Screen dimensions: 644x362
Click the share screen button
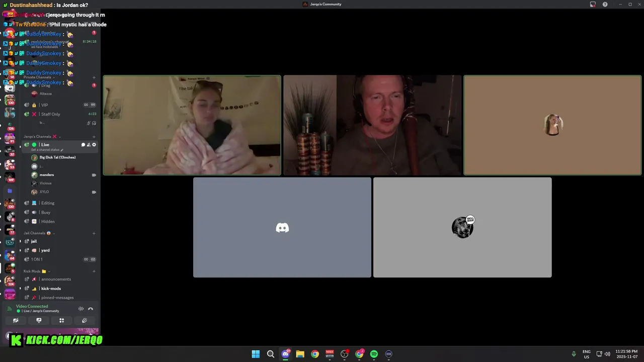[x=39, y=320]
